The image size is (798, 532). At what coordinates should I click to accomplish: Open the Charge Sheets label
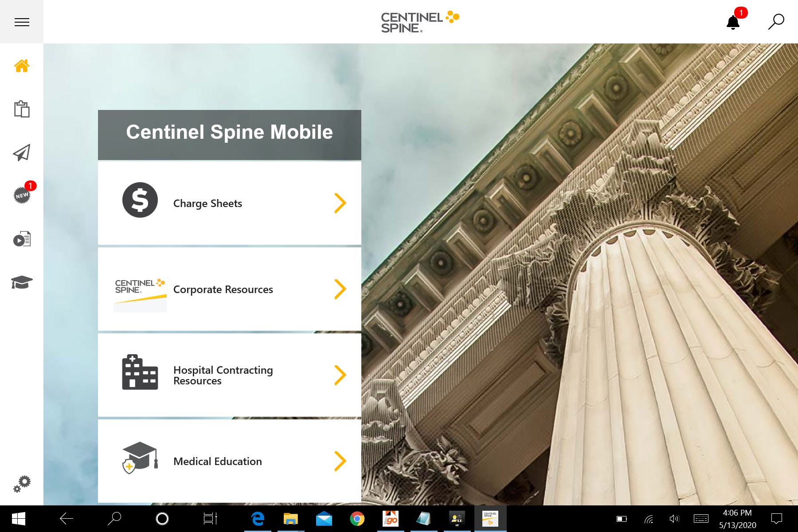tap(207, 203)
